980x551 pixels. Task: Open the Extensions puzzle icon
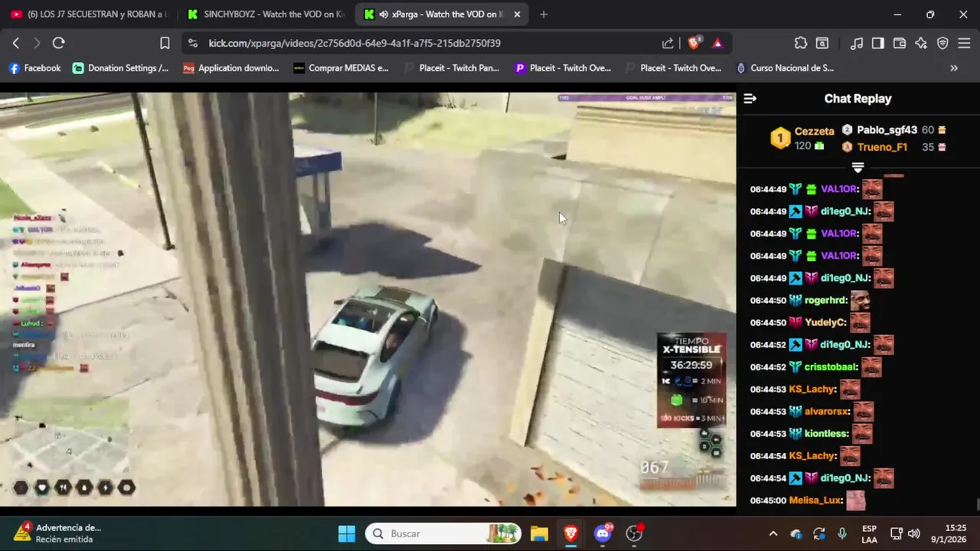click(x=801, y=44)
